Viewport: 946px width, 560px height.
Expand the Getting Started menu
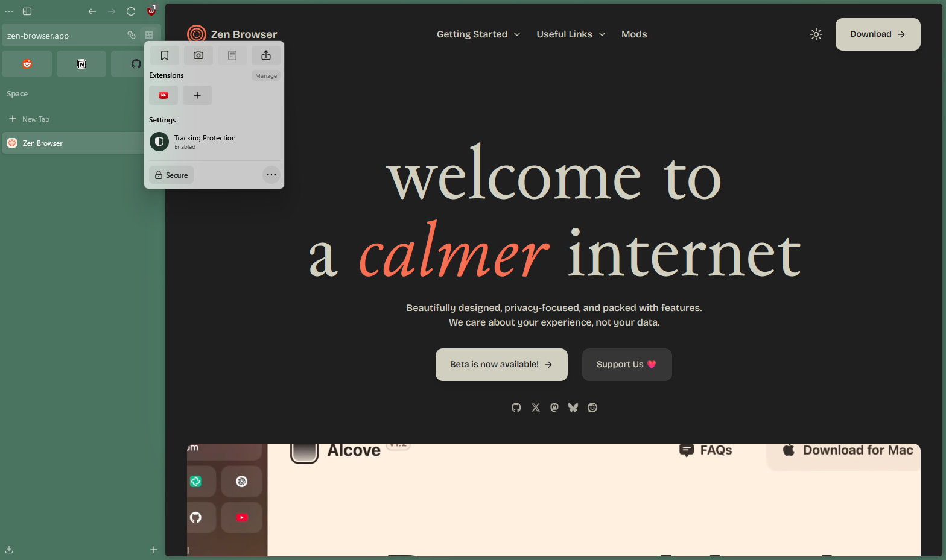coord(478,34)
